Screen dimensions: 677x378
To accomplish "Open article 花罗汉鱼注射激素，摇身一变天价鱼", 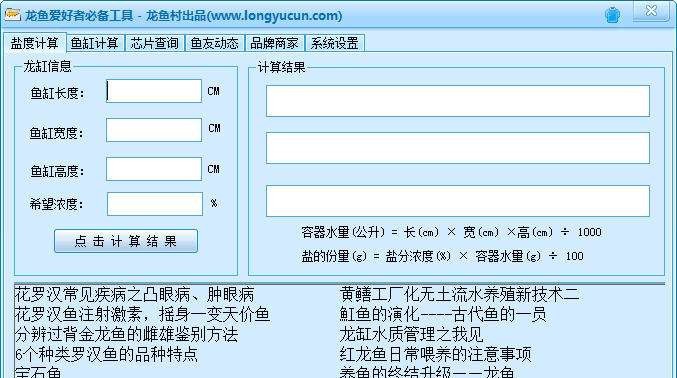I will pyautogui.click(x=142, y=314).
